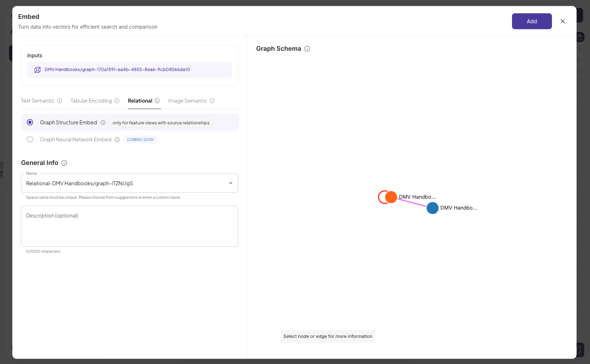Click the cube icon in the Inputs chip
Screen dimensions: 590x364
[x=37, y=69]
